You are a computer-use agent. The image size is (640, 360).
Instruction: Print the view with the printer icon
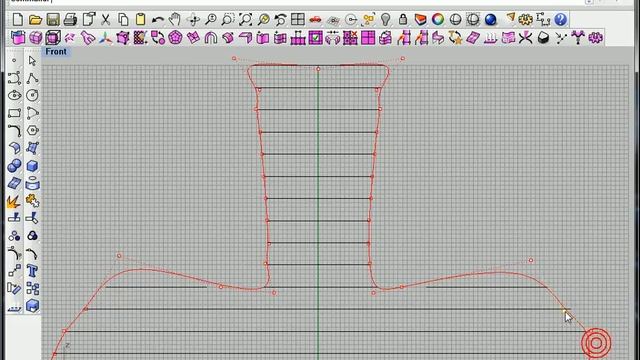70,19
